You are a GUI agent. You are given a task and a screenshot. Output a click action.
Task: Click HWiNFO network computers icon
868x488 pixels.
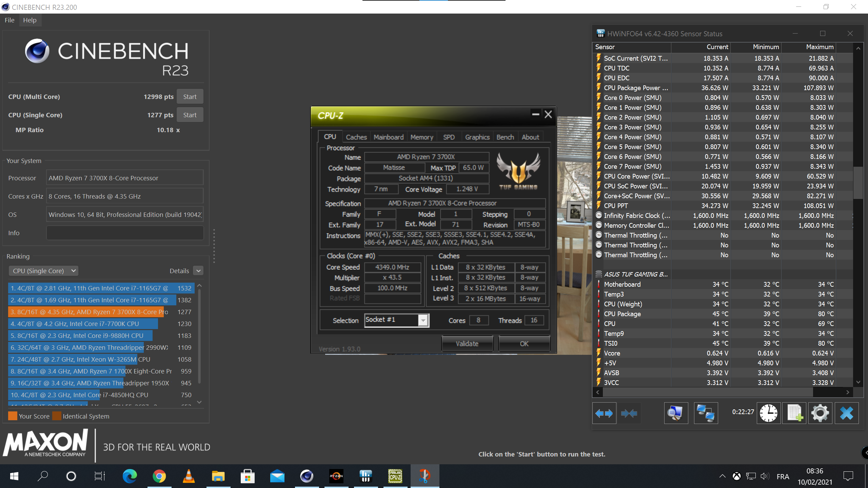pos(706,413)
